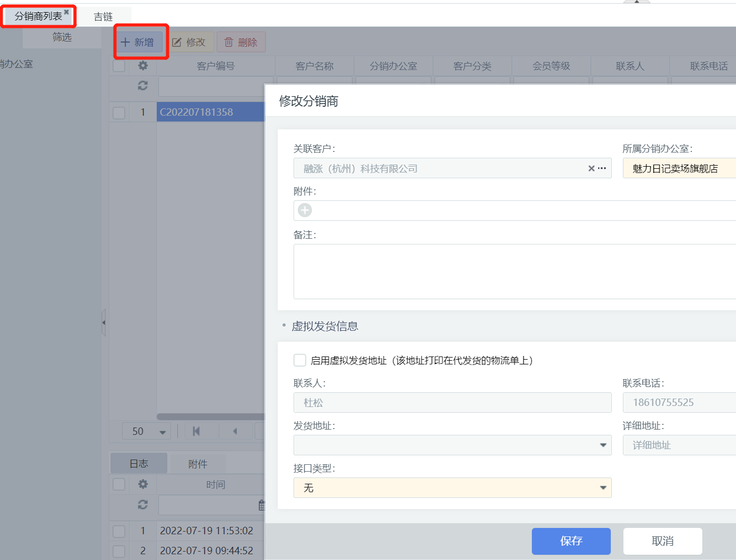This screenshot has height=560, width=736.
Task: Open the 接口类型 dropdown
Action: pos(452,488)
